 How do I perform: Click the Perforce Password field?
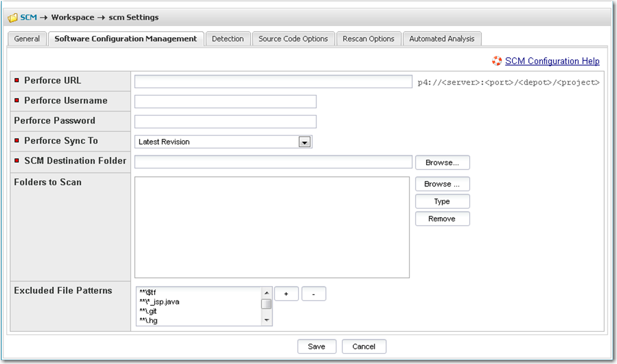point(225,122)
